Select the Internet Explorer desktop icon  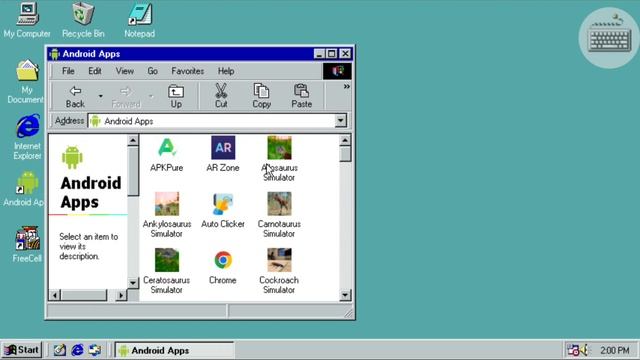point(27,138)
